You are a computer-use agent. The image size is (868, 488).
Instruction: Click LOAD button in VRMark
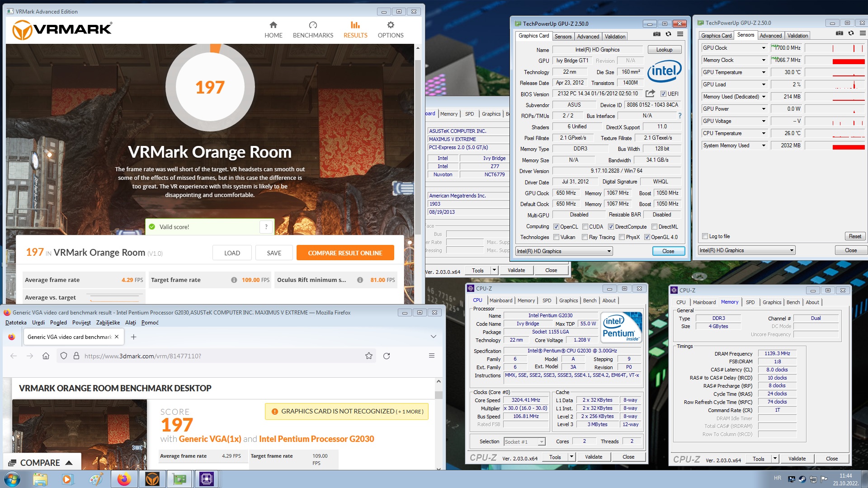(x=232, y=253)
